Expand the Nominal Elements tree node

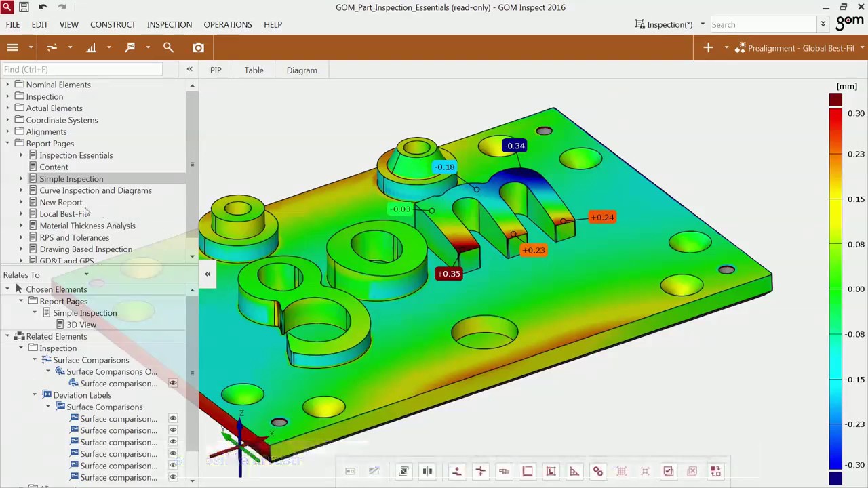pos(7,85)
